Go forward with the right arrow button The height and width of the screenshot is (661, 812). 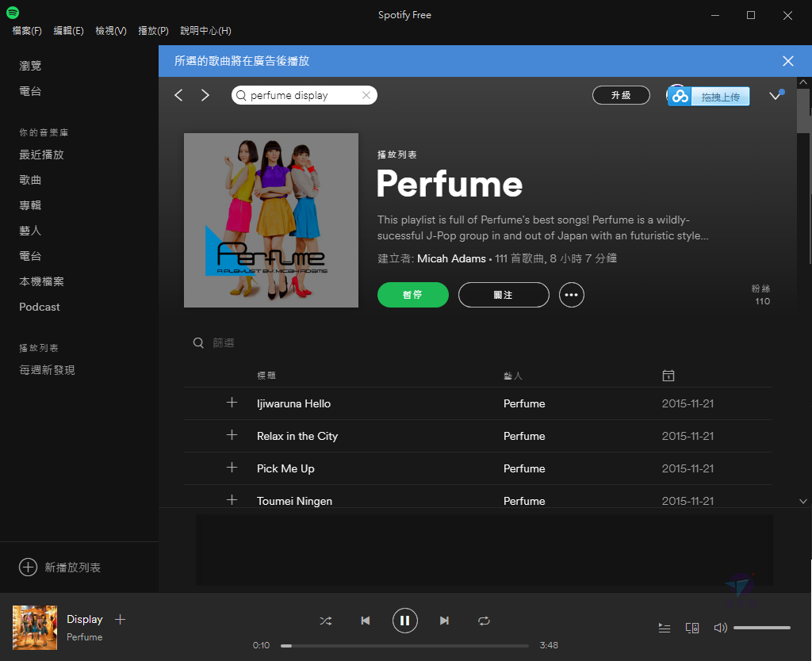pyautogui.click(x=205, y=95)
